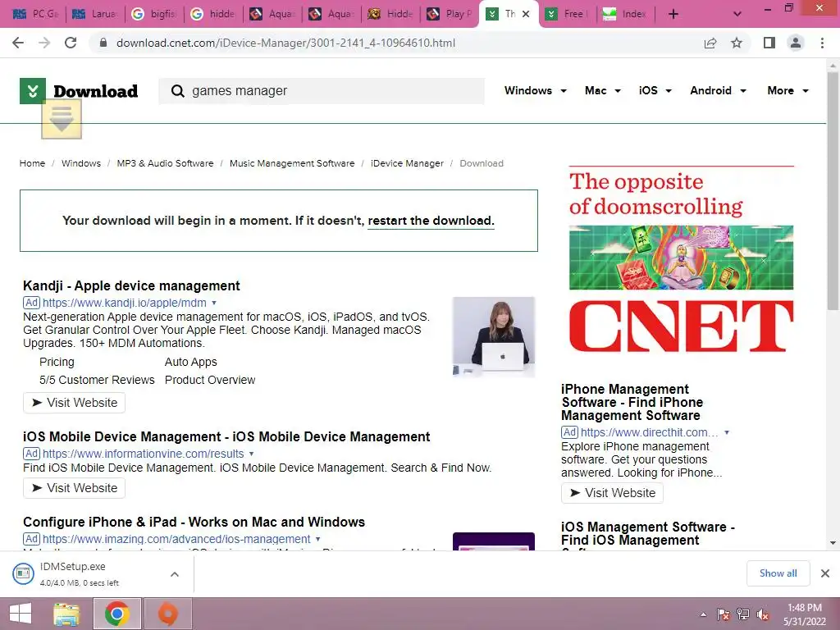Click the muted volume tray icon
The width and height of the screenshot is (840, 630).
coord(763,614)
